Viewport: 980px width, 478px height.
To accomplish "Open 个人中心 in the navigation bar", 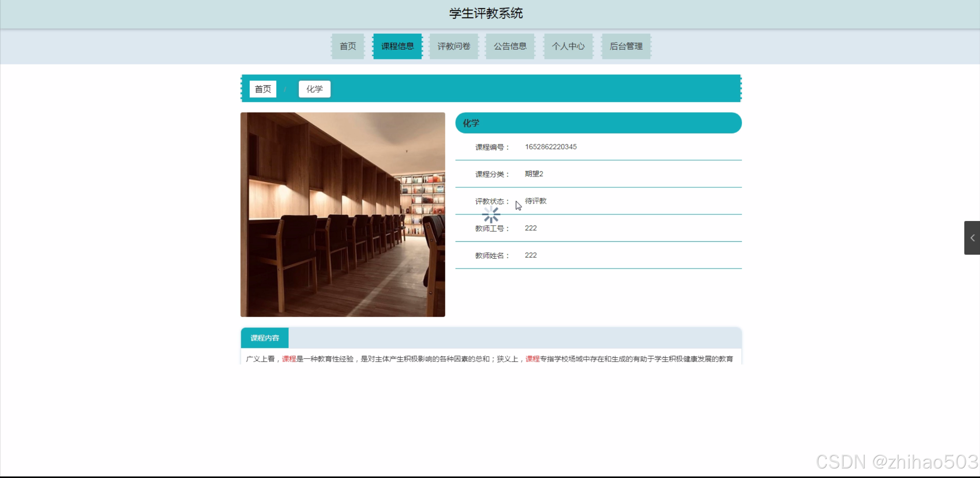I will (568, 46).
